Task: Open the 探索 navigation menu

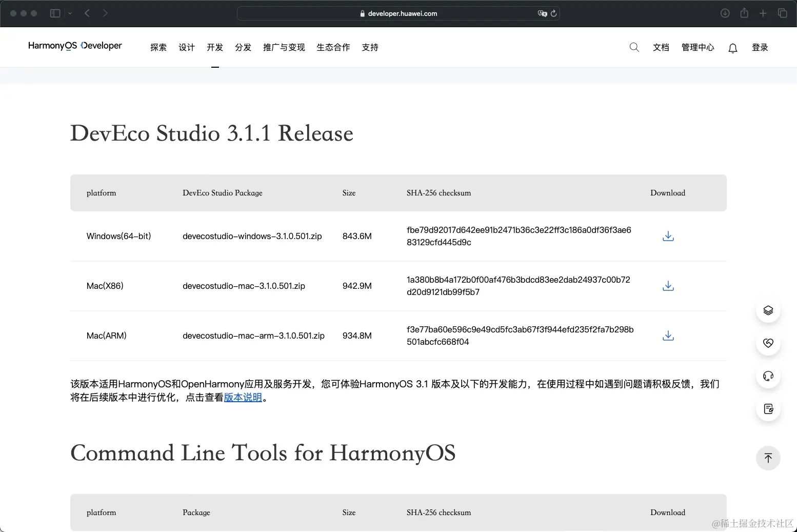Action: pos(158,47)
